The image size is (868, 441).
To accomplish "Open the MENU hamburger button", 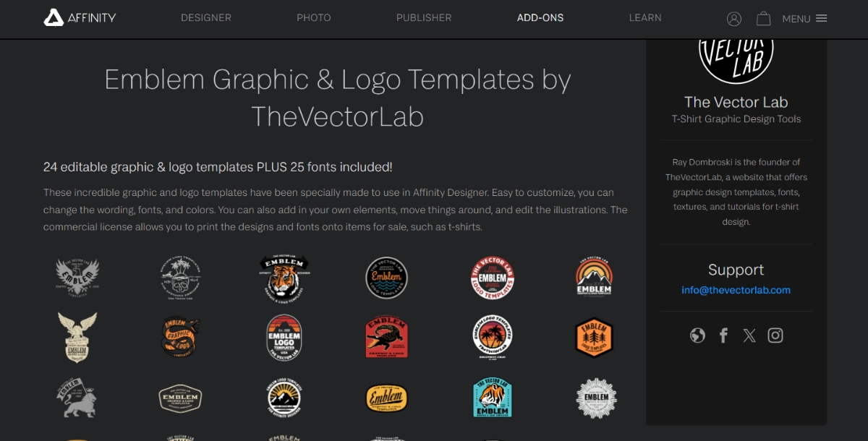I will pos(804,19).
